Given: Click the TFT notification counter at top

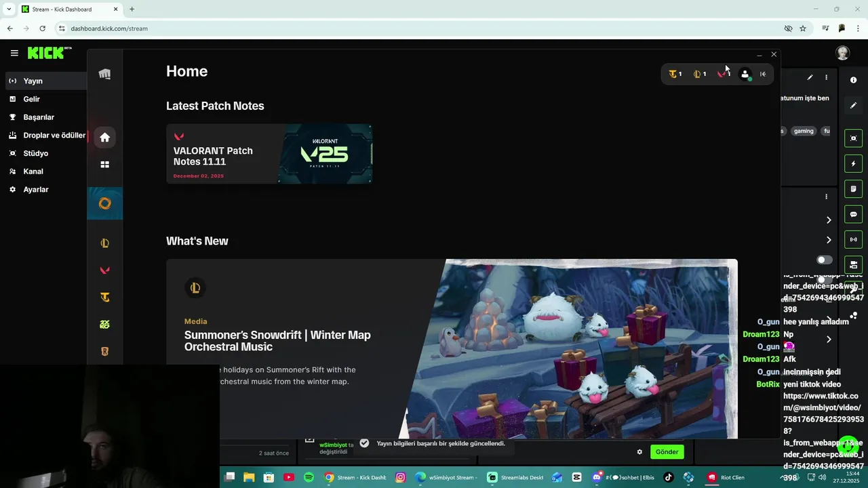Looking at the screenshot, I should click(x=675, y=74).
